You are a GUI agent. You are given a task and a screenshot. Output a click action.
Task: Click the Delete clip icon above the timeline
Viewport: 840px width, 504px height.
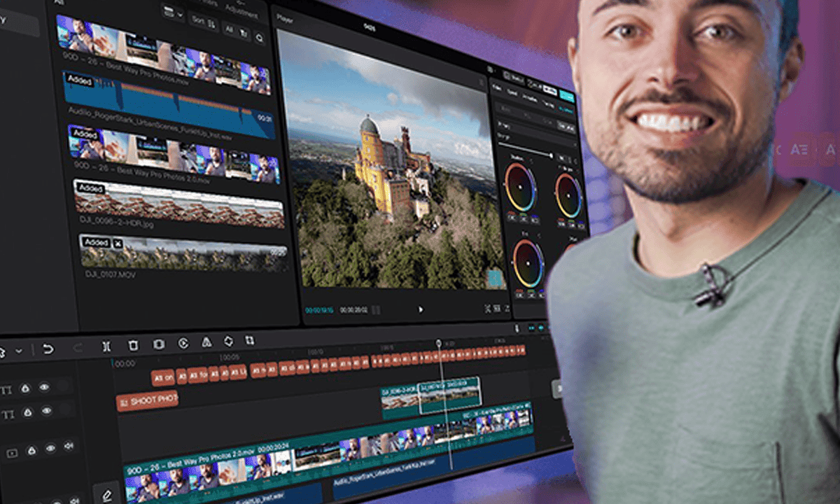(x=133, y=343)
